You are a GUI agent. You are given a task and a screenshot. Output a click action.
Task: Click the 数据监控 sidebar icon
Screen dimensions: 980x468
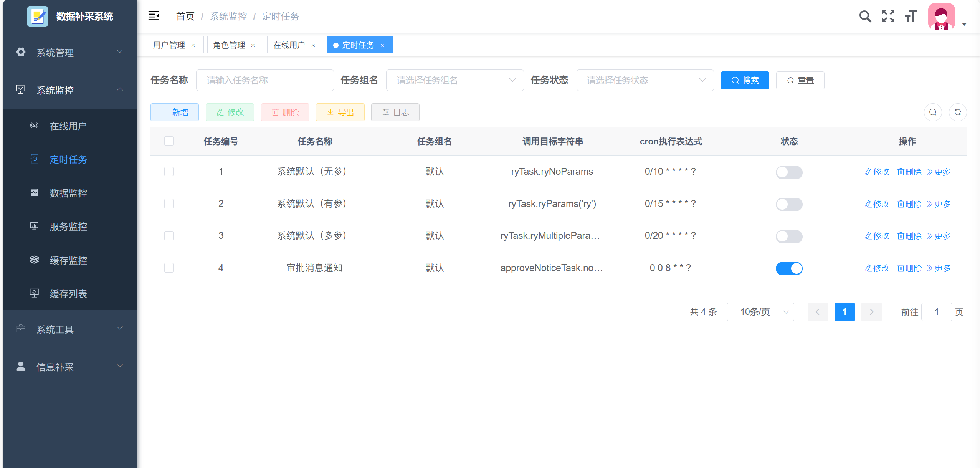point(34,192)
